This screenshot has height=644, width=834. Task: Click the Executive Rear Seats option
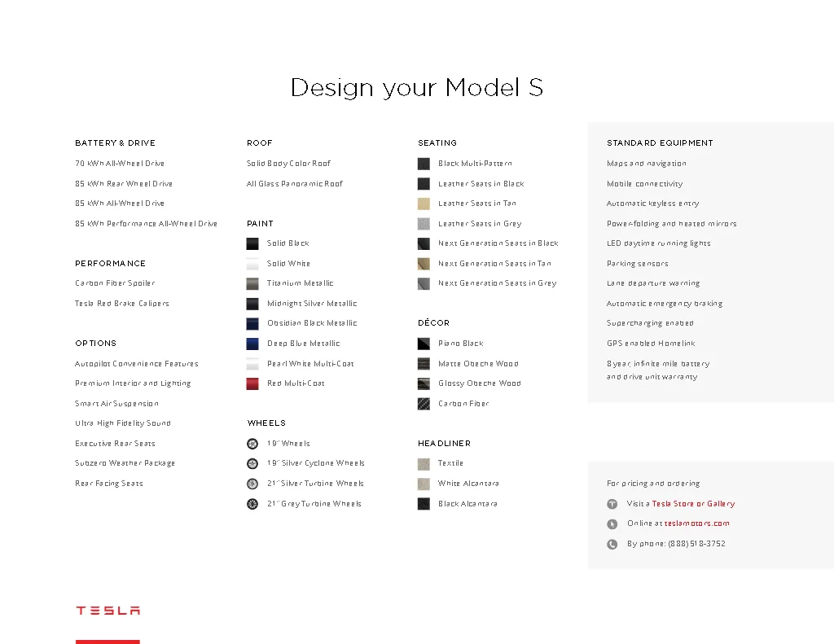point(116,444)
